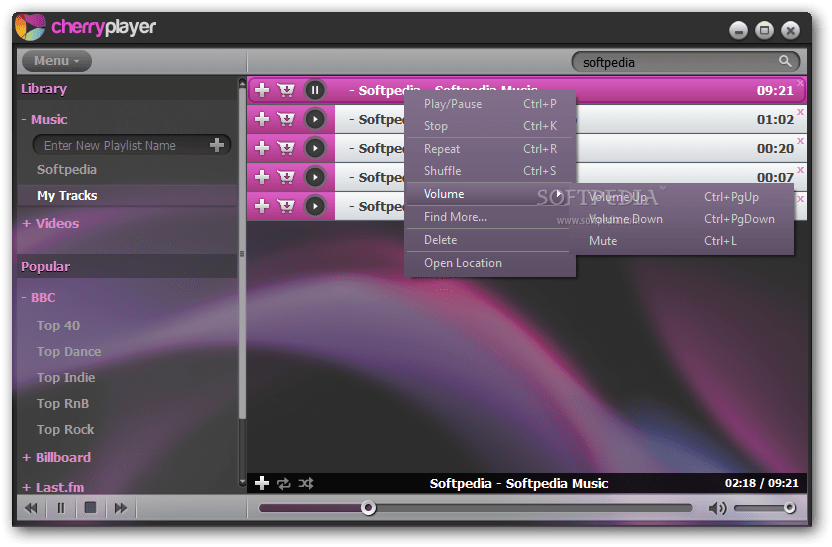
Task: Open the My Tracks playlist
Action: pos(67,196)
